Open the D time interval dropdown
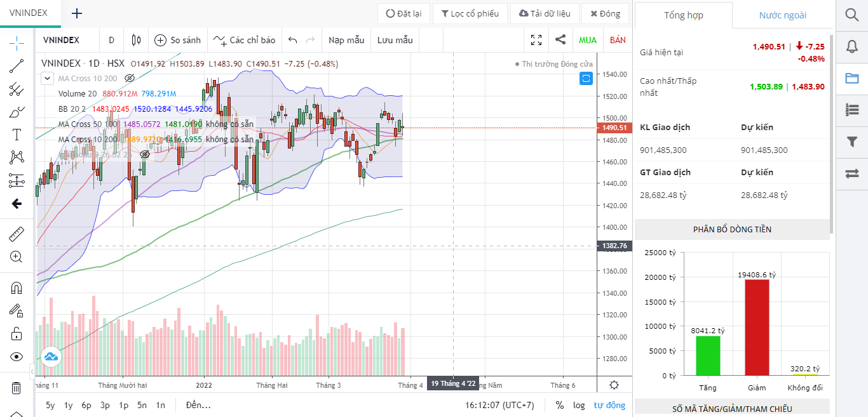Image resolution: width=868 pixels, height=417 pixels. pos(111,40)
